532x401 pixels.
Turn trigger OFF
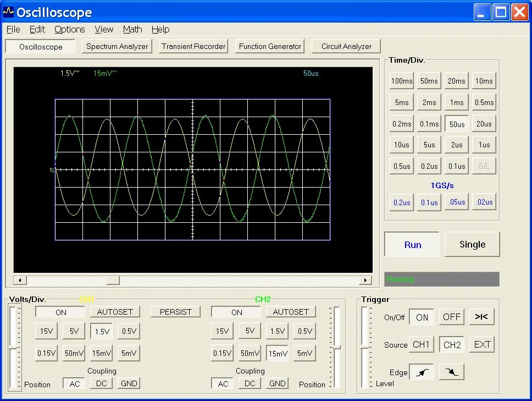pos(452,317)
